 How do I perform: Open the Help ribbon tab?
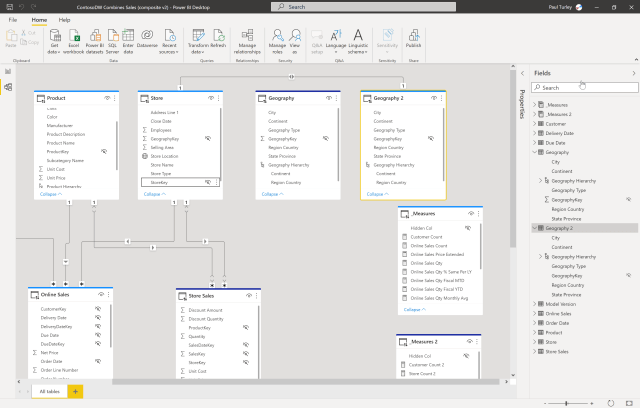coord(64,20)
